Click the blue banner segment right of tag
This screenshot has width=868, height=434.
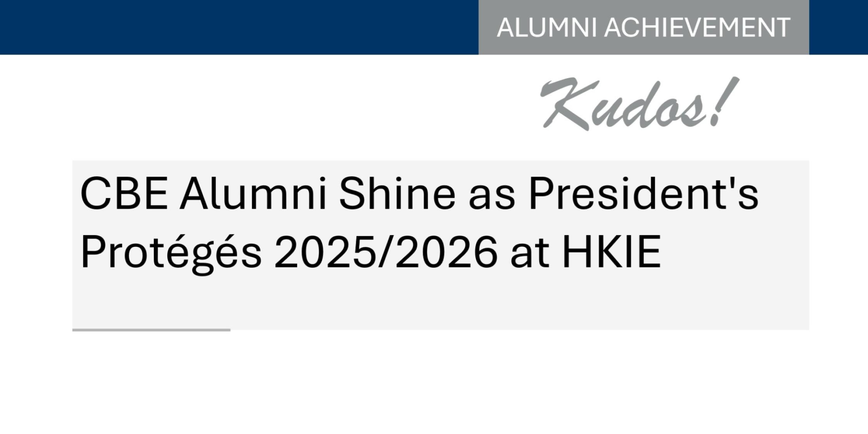(838, 27)
